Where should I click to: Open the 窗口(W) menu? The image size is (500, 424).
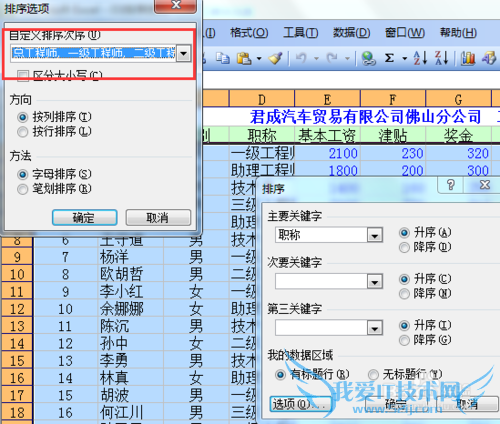click(x=405, y=33)
